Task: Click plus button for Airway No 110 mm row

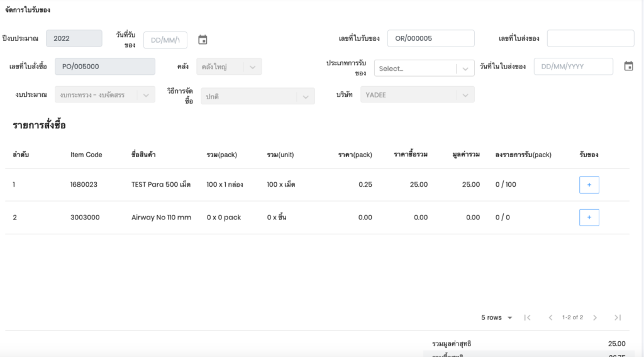Action: pos(589,217)
